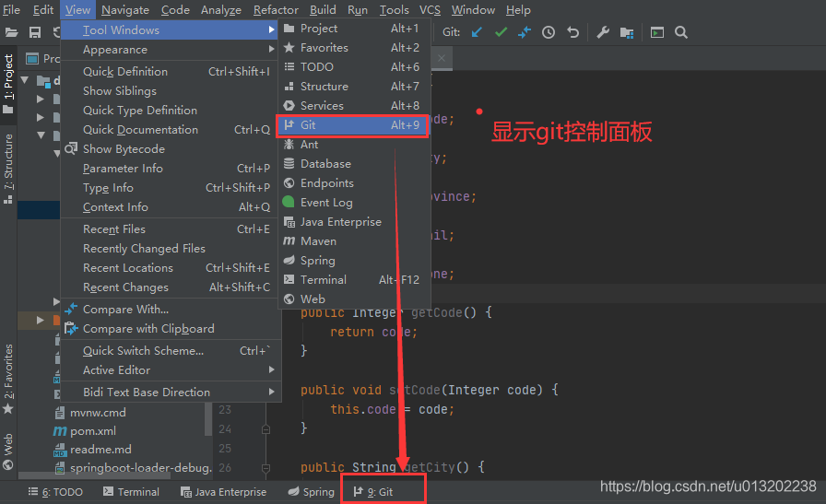Open the Help menu

[x=518, y=10]
